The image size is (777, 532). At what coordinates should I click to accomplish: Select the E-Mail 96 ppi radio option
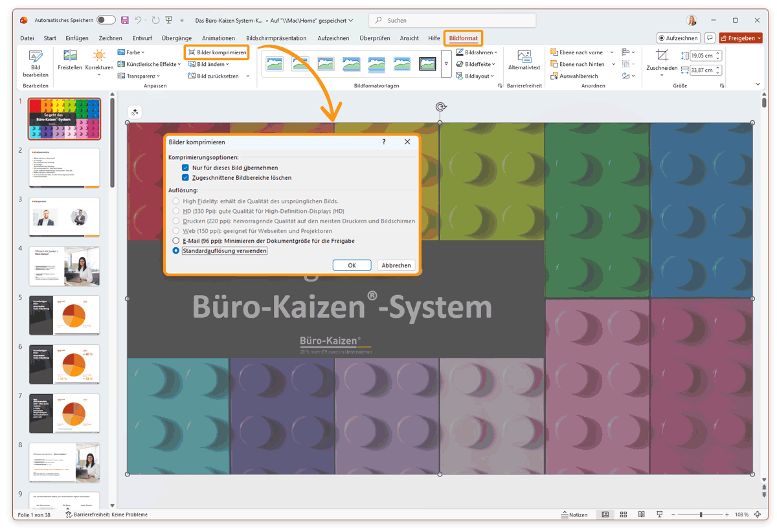coord(175,240)
